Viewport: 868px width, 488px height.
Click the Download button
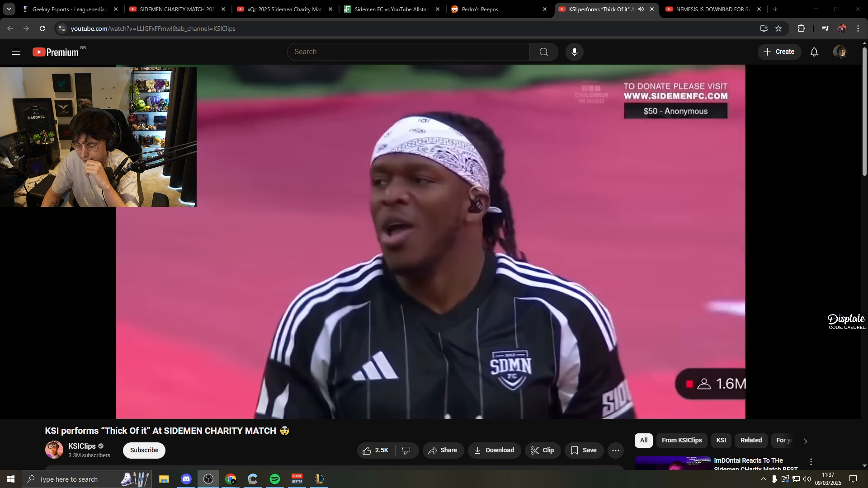pyautogui.click(x=494, y=450)
